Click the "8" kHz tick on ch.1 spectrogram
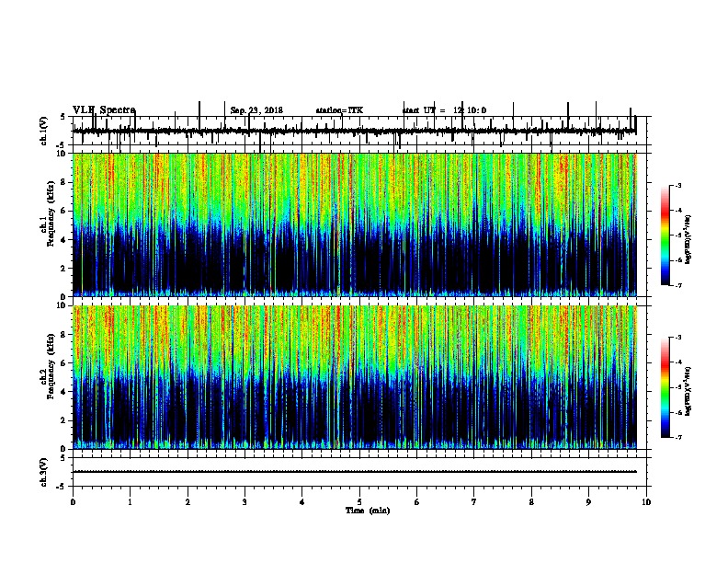This screenshot has width=728, height=563. pyautogui.click(x=64, y=182)
